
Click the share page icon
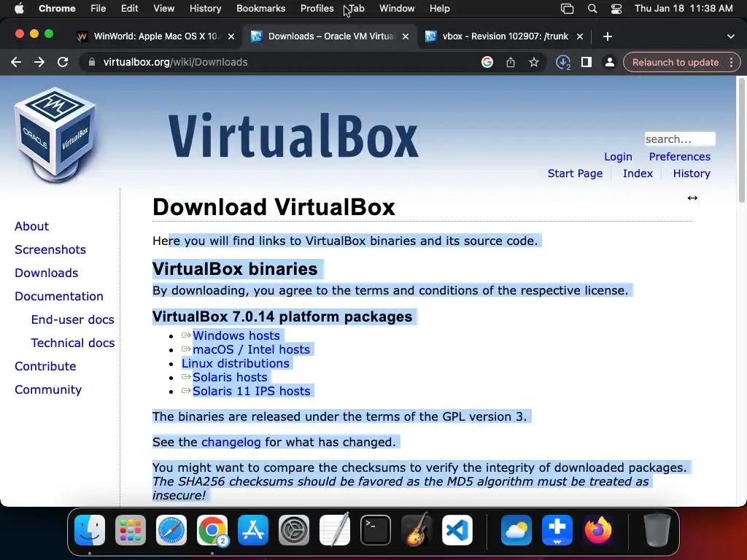[x=510, y=62]
